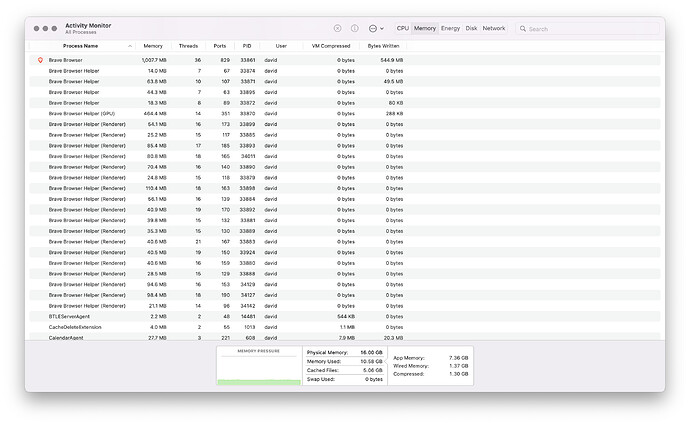Select Brave Browser Helper with PID 33895

coord(345,92)
